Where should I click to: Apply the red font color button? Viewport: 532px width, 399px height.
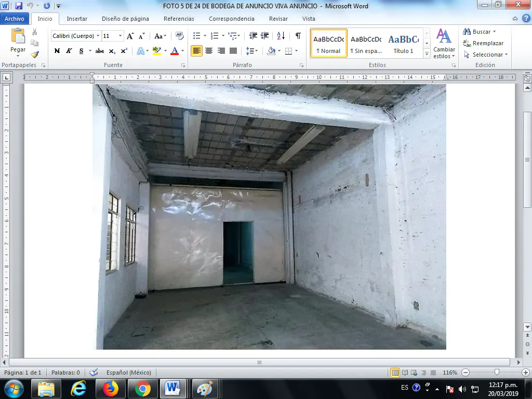click(175, 51)
